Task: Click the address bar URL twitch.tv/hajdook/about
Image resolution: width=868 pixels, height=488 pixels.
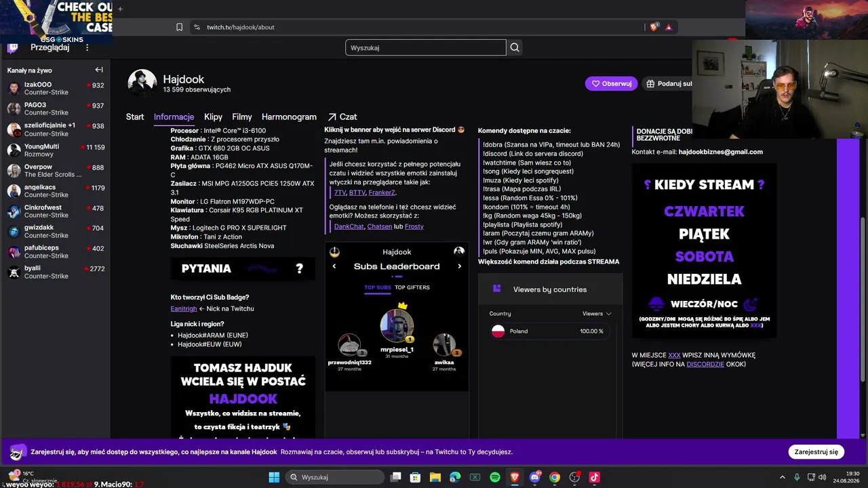Action: click(x=241, y=27)
